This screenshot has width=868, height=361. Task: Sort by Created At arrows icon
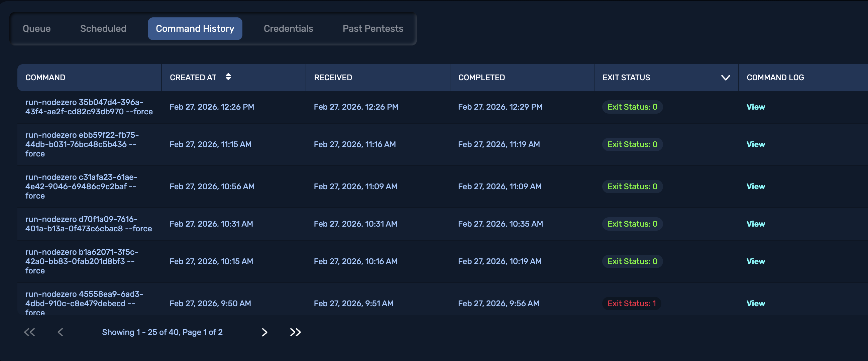tap(228, 77)
